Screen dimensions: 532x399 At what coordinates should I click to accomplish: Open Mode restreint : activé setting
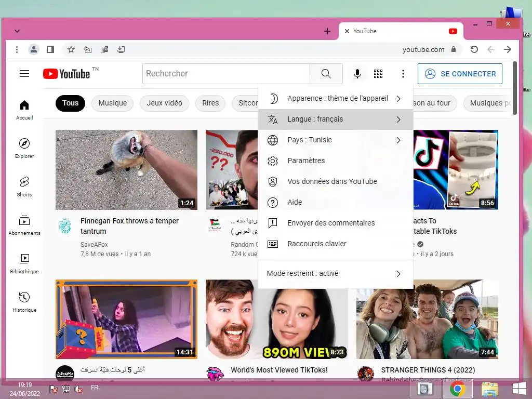pos(336,273)
